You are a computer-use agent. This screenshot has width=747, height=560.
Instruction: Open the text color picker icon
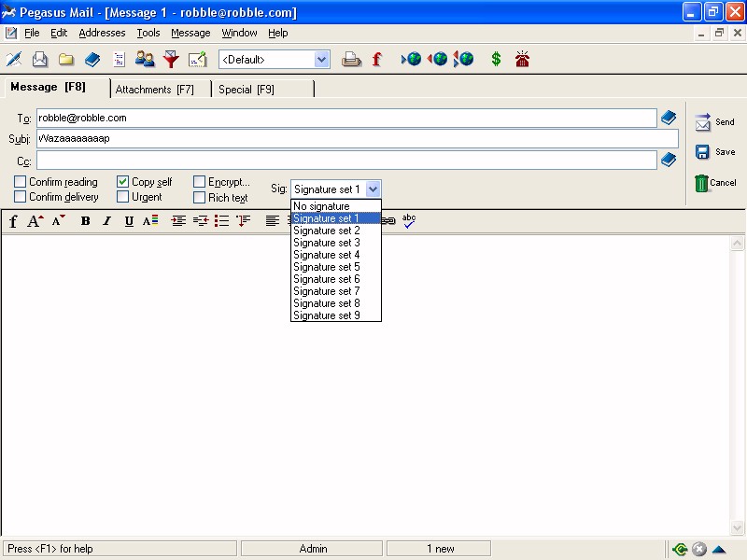click(x=150, y=221)
